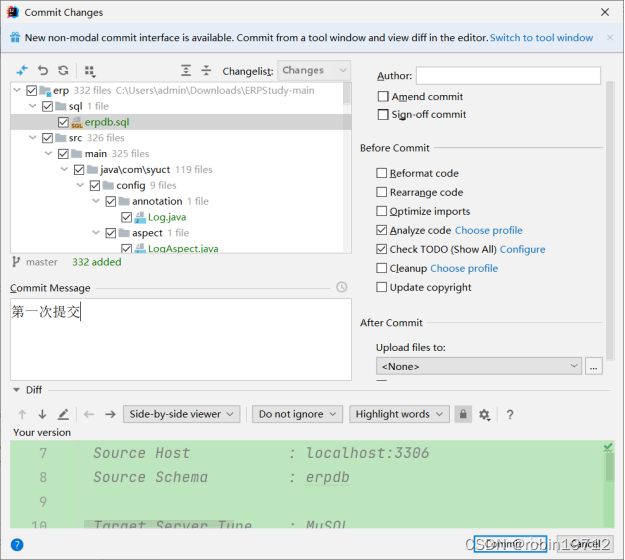Open diff settings gear icon
Screen dimensions: 625x560
[484, 415]
